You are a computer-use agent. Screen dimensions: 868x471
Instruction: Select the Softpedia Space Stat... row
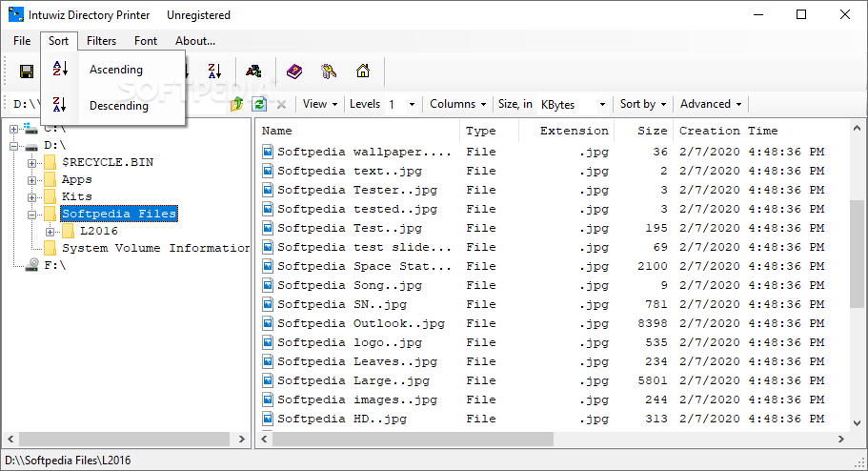click(x=552, y=266)
